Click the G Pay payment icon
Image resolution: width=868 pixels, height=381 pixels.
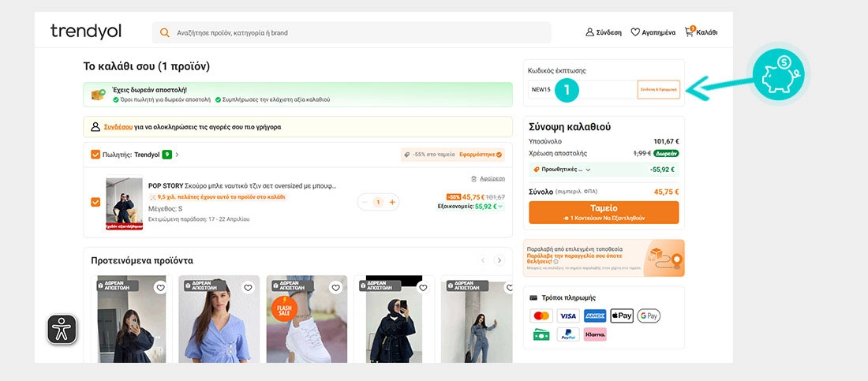point(648,316)
